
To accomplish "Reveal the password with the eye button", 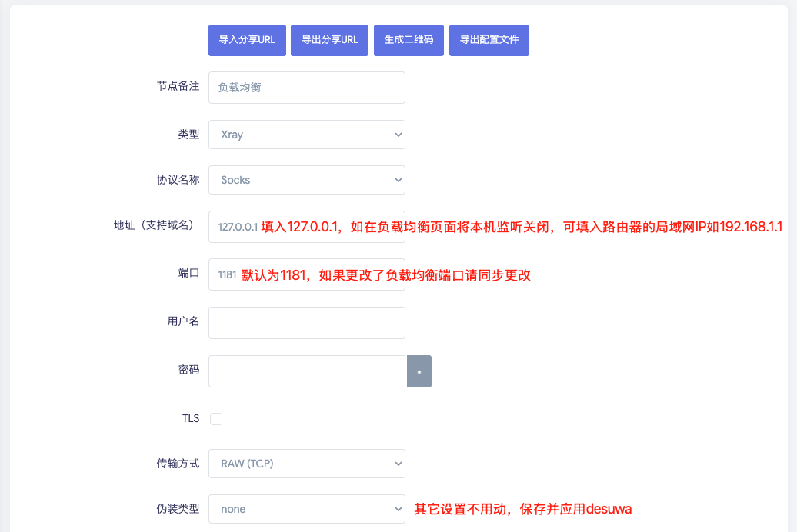I will point(419,371).
